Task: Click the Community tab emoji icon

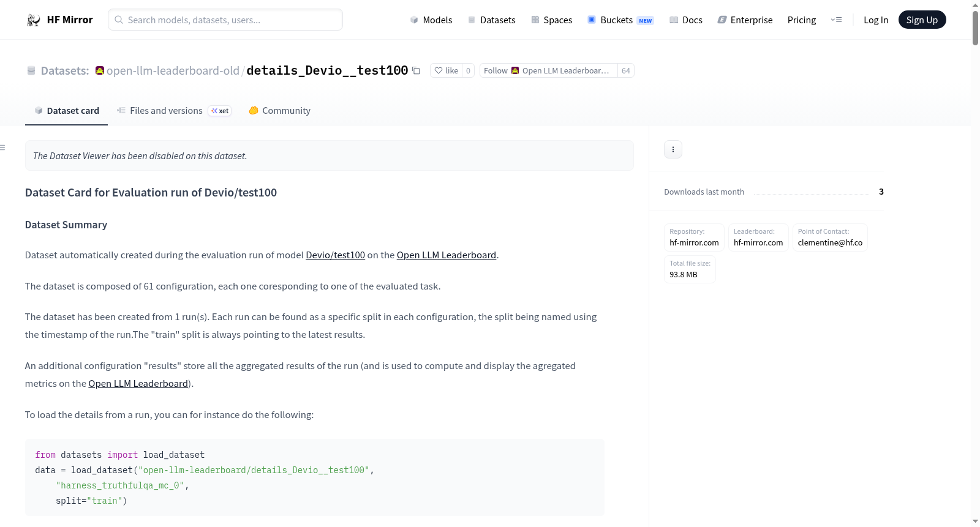Action: pos(254,110)
